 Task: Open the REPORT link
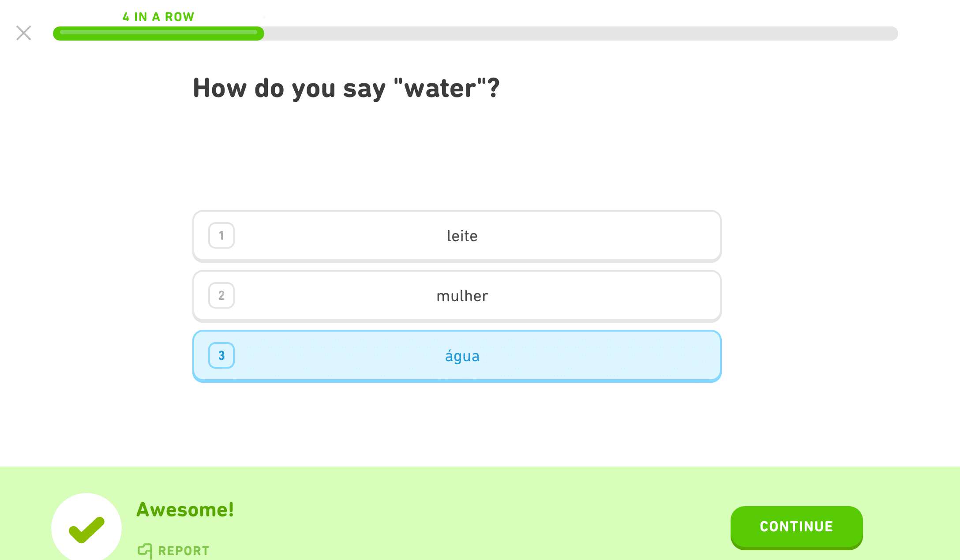(x=184, y=551)
